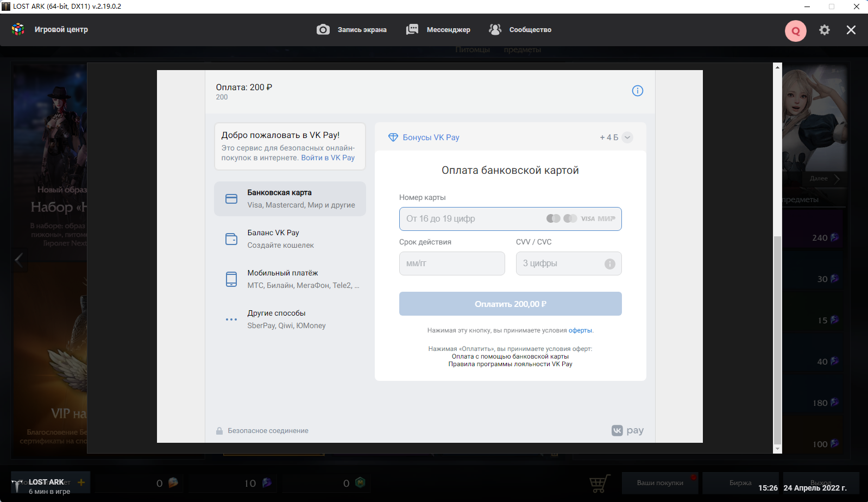Open the bank card payment terms link
868x502 pixels.
click(x=510, y=356)
